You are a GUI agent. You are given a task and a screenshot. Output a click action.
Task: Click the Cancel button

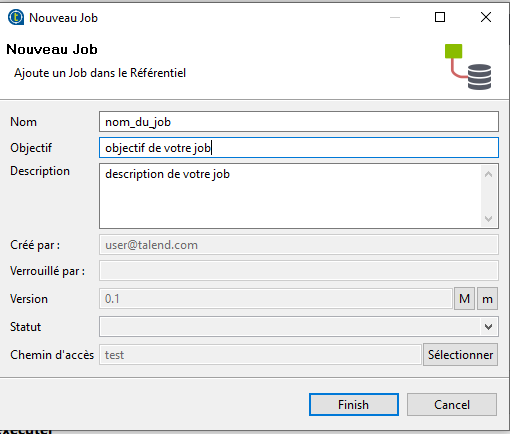click(x=452, y=405)
